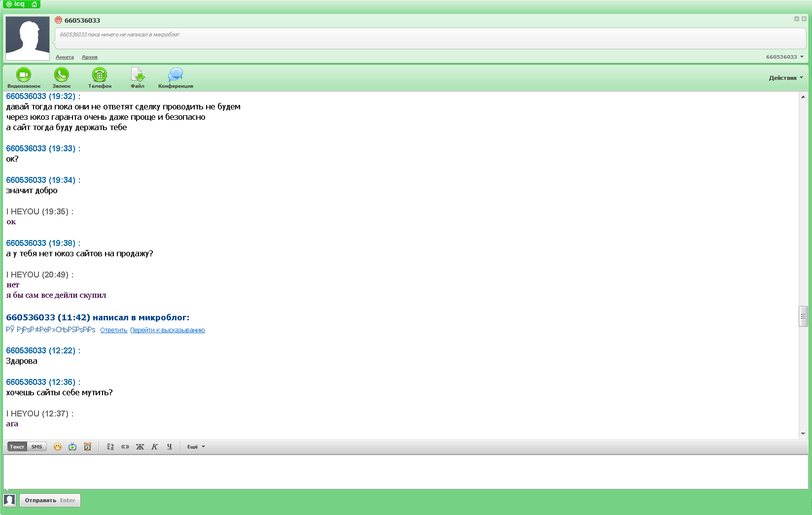Grab the chat scrollbar thumb
The width and height of the screenshot is (812, 515).
(804, 316)
